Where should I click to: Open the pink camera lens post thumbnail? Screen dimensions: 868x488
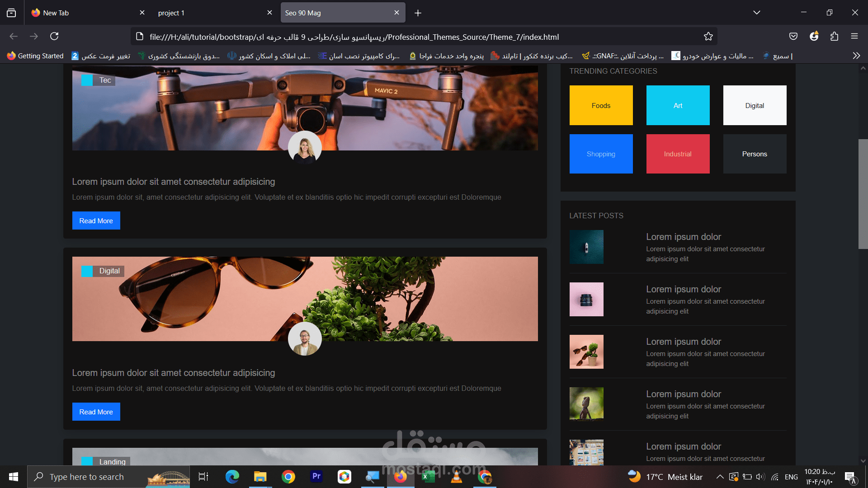586,299
